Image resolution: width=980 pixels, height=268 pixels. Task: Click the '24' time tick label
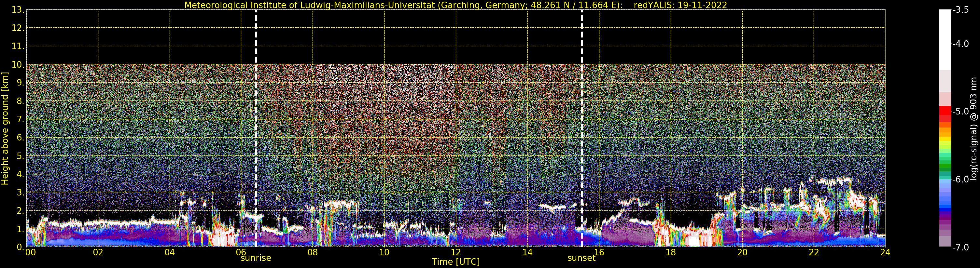coord(885,252)
